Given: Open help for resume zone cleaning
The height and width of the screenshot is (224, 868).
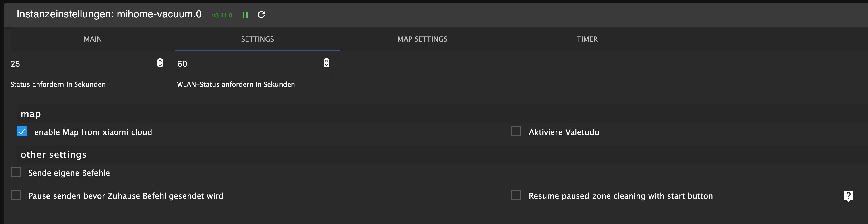Looking at the screenshot, I should (848, 196).
